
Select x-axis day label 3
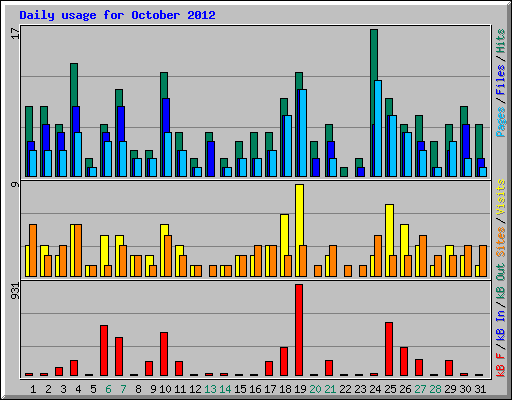[x=63, y=389]
